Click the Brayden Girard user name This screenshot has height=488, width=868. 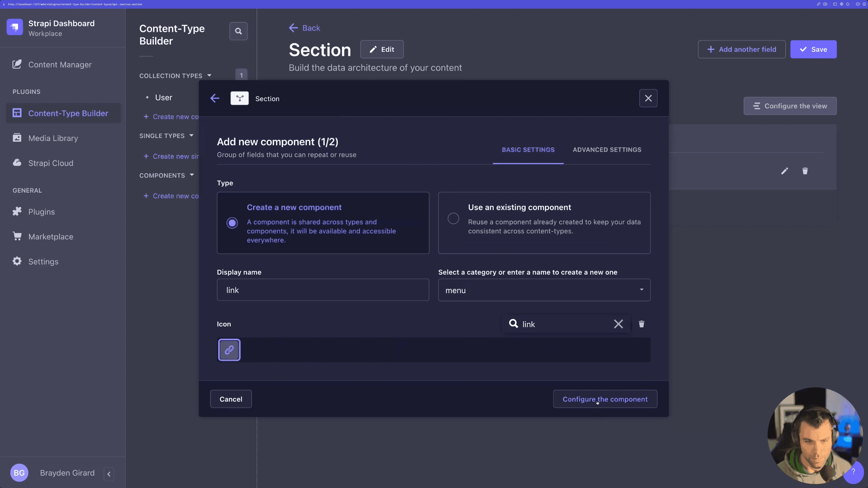(67, 473)
